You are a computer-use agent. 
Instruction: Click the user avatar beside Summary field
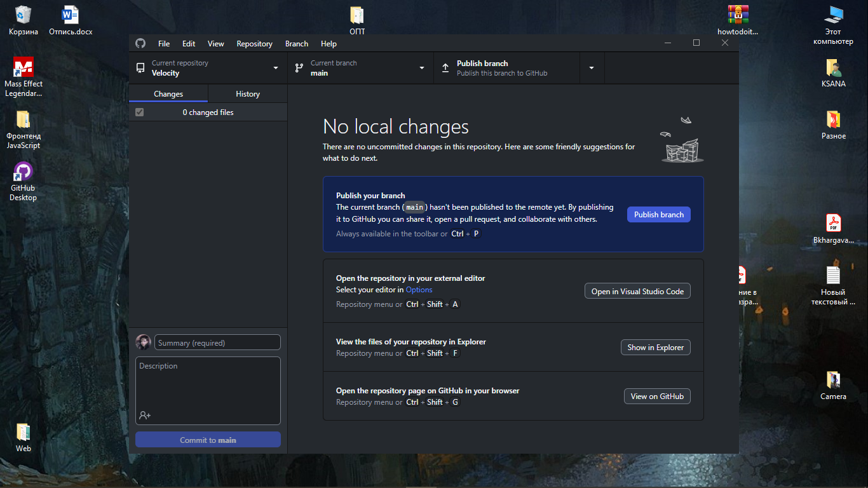pos(143,342)
